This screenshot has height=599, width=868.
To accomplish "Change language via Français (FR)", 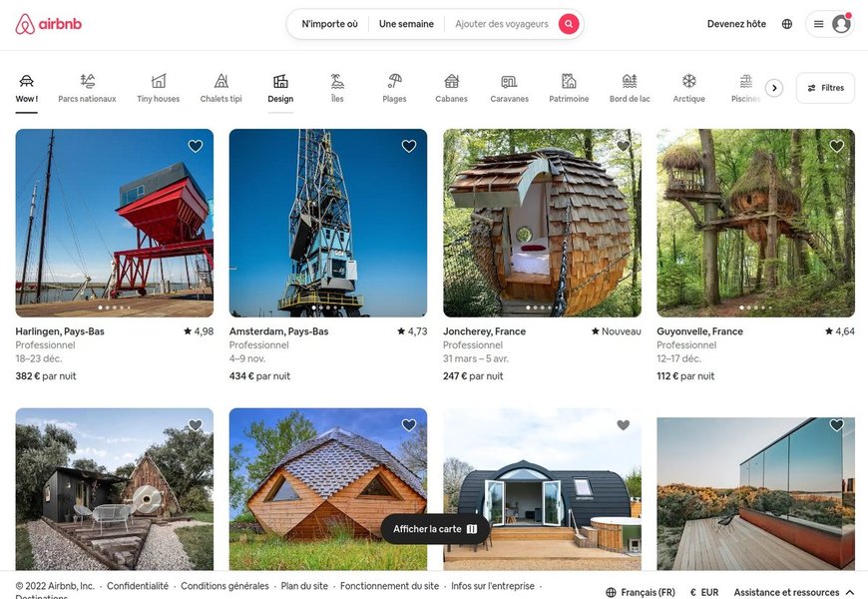I will (641, 592).
